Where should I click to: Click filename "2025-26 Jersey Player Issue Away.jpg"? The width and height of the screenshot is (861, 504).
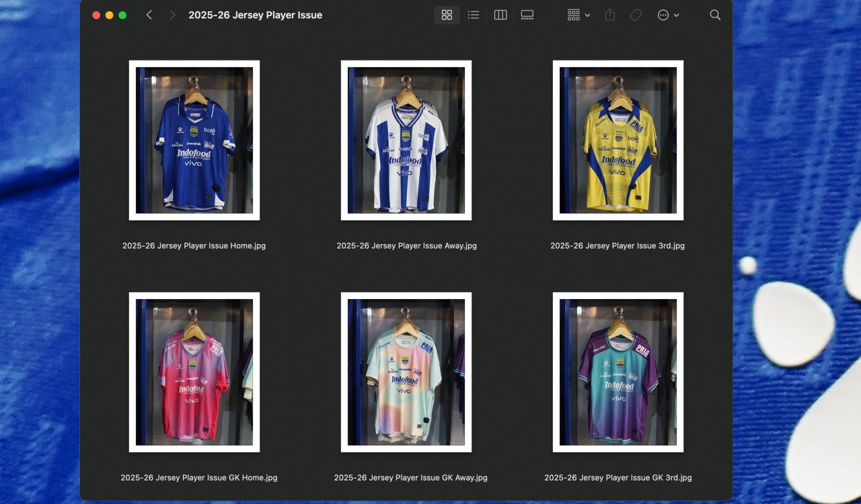click(x=406, y=246)
